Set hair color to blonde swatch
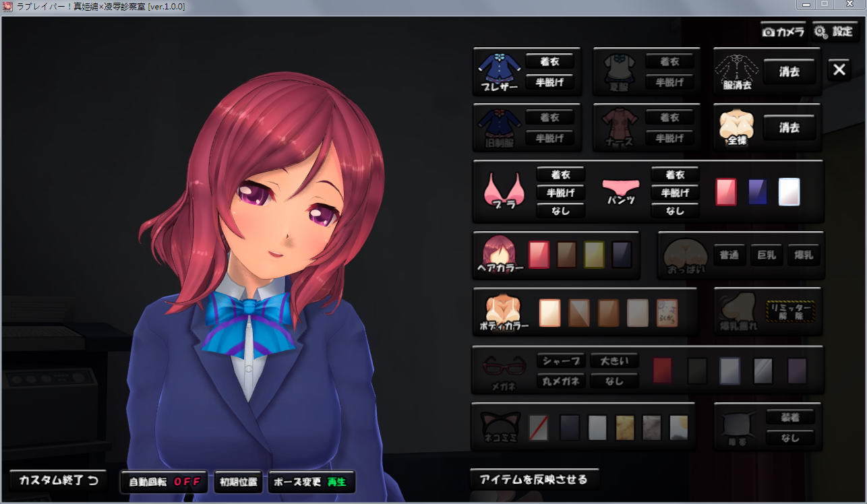This screenshot has width=867, height=504. (x=594, y=255)
